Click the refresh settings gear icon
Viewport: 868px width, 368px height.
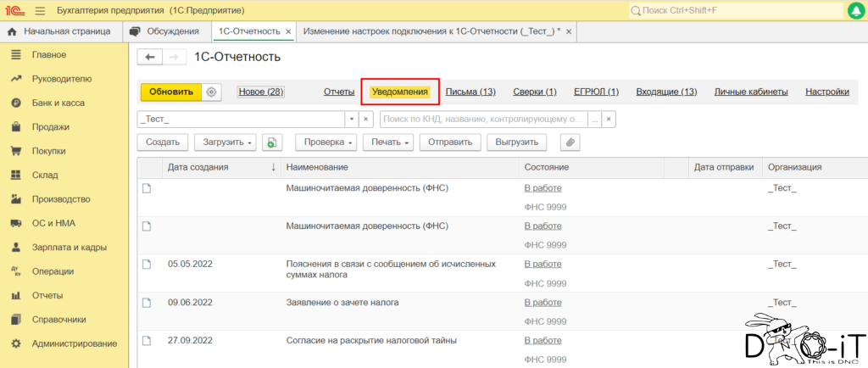pos(212,92)
